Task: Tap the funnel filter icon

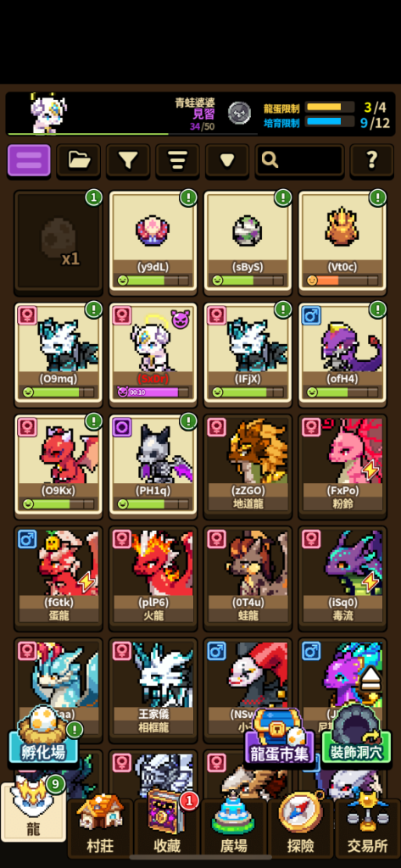Action: coord(128,160)
